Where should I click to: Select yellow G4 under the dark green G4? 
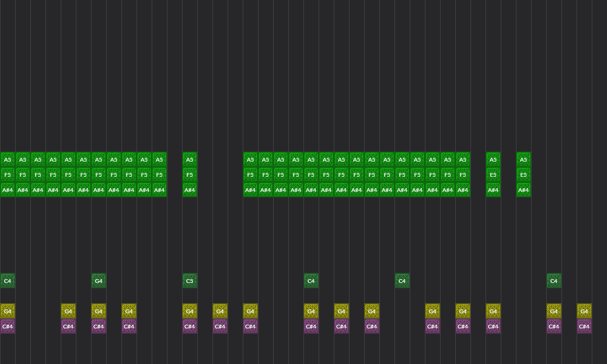99,311
